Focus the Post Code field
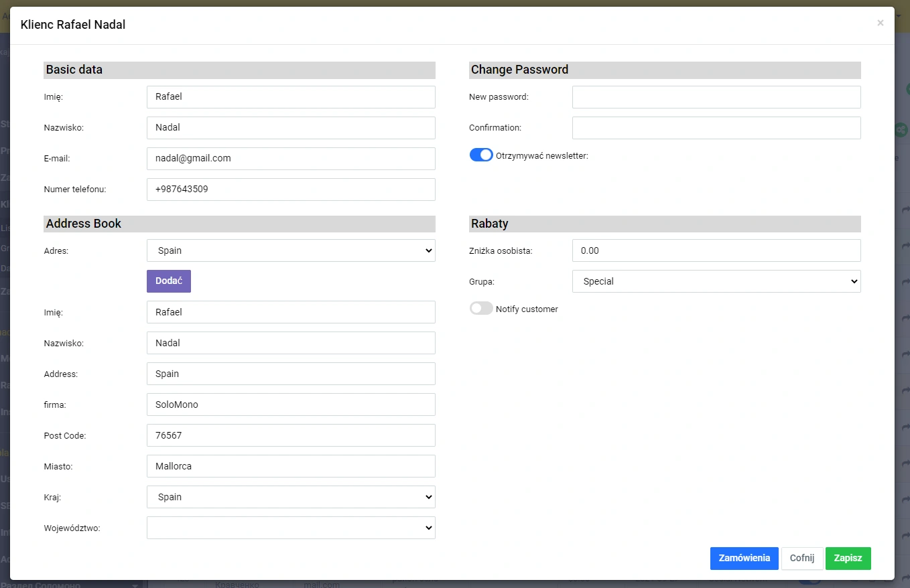This screenshot has width=910, height=588. [291, 435]
